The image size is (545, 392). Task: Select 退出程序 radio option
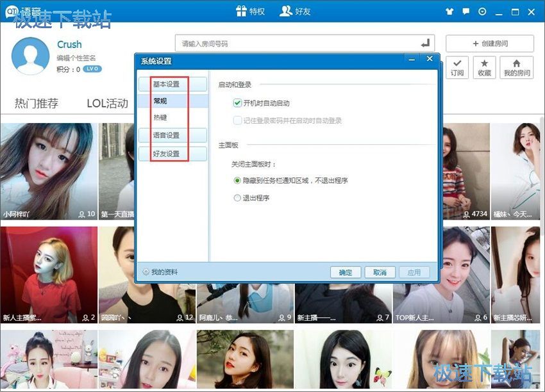237,198
